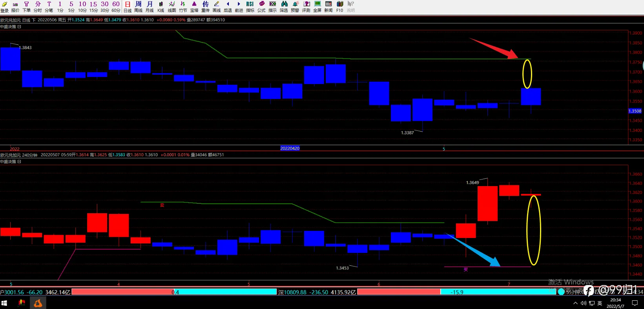Click the 1.3649 high label on 240-minute chart
This screenshot has height=309, width=644.
[x=473, y=183]
